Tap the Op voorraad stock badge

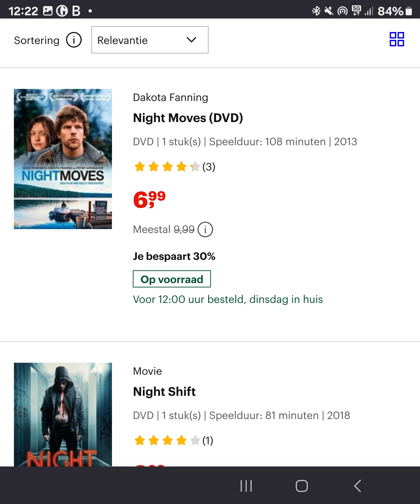point(172,279)
